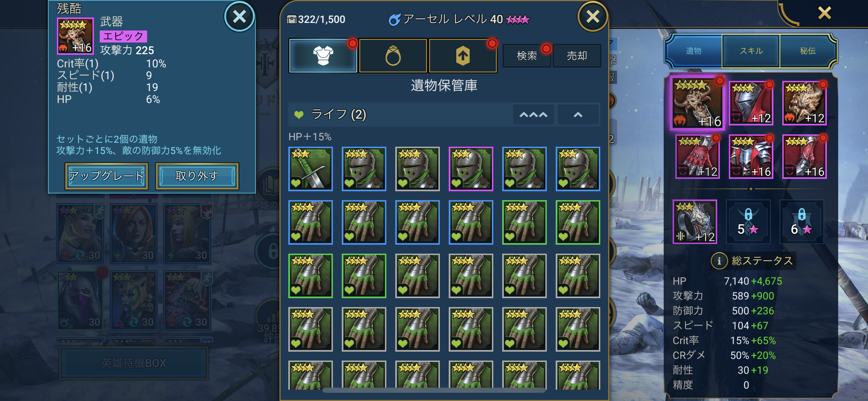868x401 pixels.
Task: Open the upgrade-arrow badge category tab
Action: tap(463, 56)
